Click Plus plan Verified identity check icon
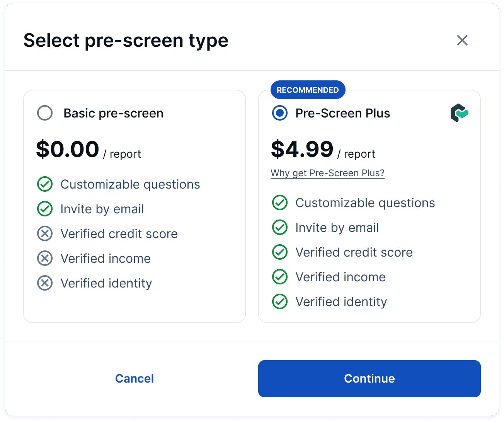Image resolution: width=504 pixels, height=422 pixels. pos(280,302)
